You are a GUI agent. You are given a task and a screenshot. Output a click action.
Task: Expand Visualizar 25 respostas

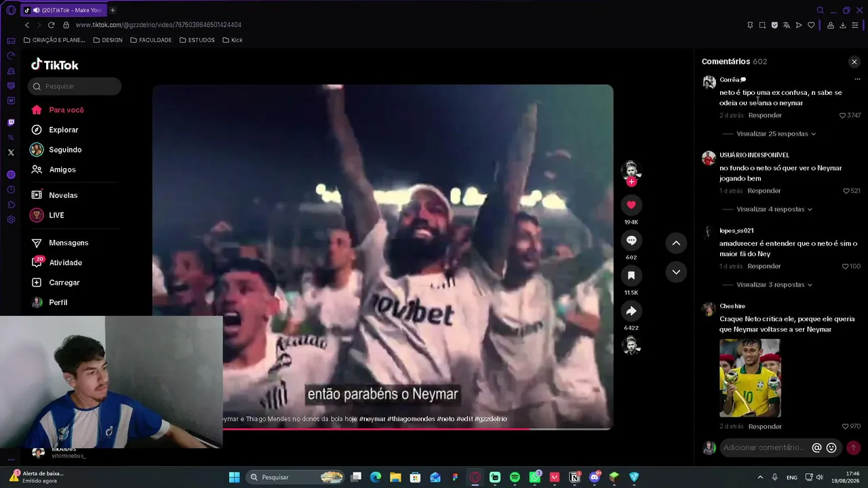tap(776, 134)
